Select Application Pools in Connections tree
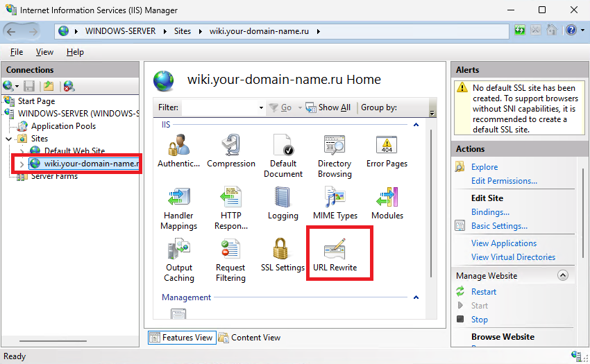Viewport: 590px width, 364px height. click(63, 126)
